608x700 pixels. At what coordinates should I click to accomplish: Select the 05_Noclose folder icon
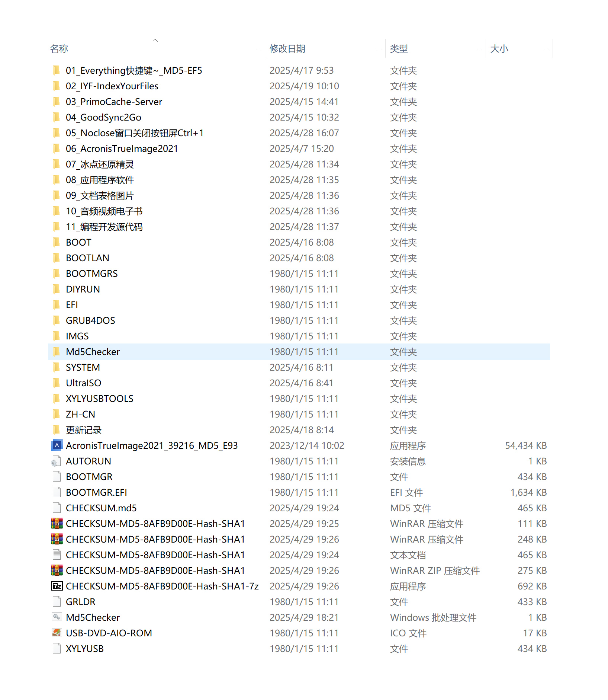coord(56,133)
